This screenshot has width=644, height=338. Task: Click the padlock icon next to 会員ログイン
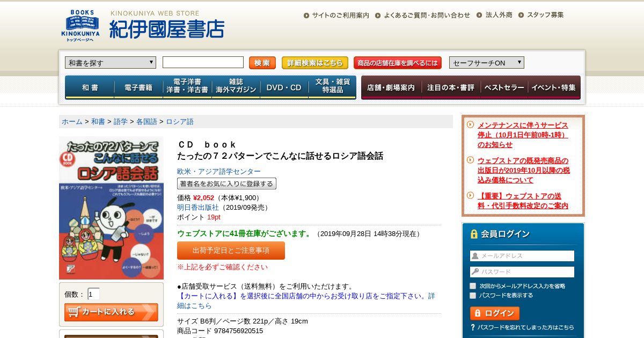tap(474, 234)
